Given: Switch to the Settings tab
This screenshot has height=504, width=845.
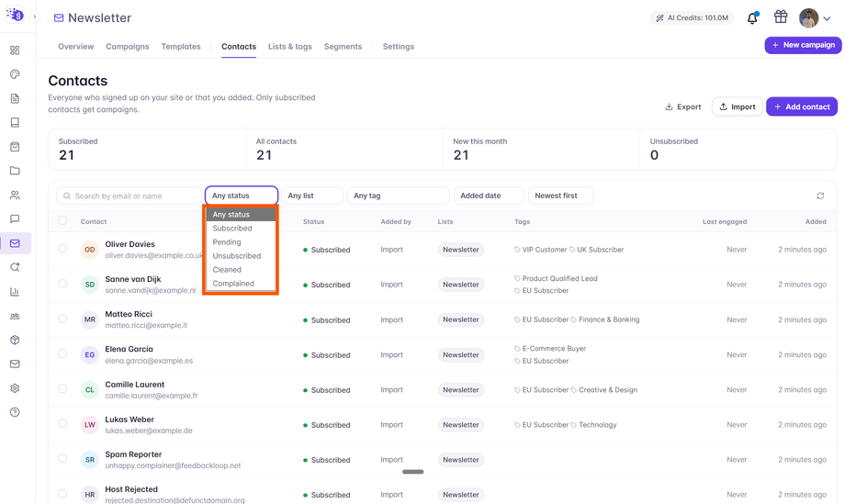Looking at the screenshot, I should [399, 46].
